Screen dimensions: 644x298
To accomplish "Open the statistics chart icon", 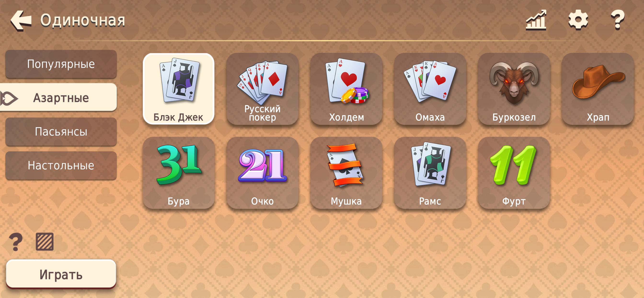I will pos(536,20).
